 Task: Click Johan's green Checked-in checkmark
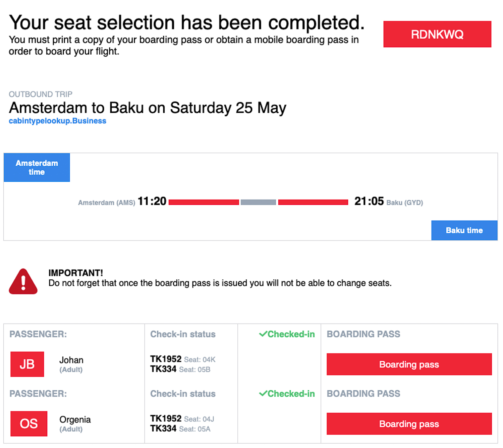tap(263, 334)
